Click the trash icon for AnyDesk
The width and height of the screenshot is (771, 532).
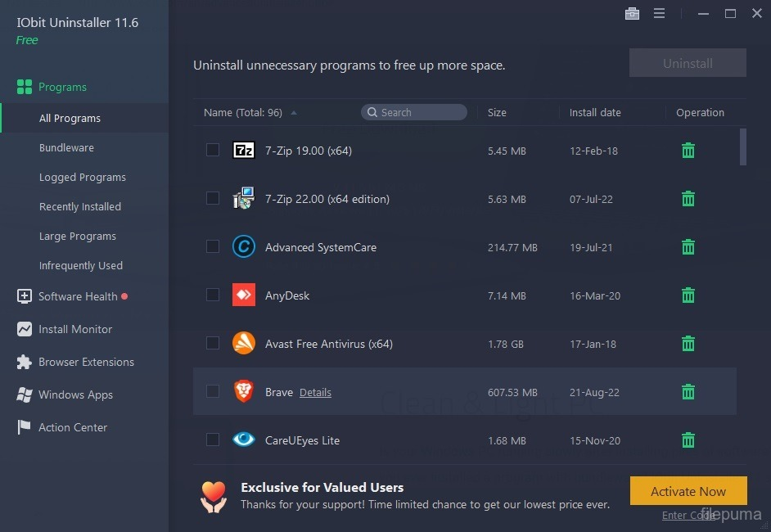click(x=688, y=295)
